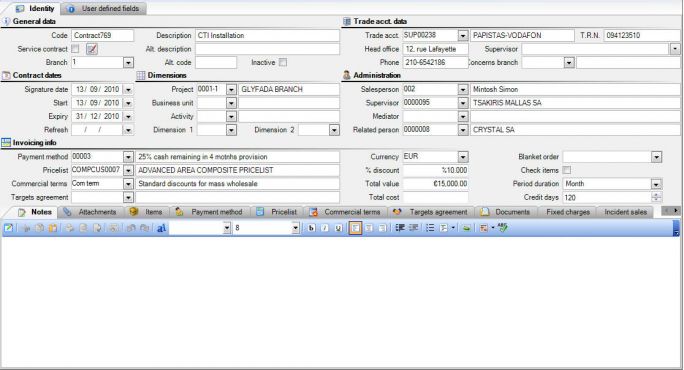Click the font color icon
Image resolution: width=684 pixels, height=370 pixels.
[x=484, y=228]
